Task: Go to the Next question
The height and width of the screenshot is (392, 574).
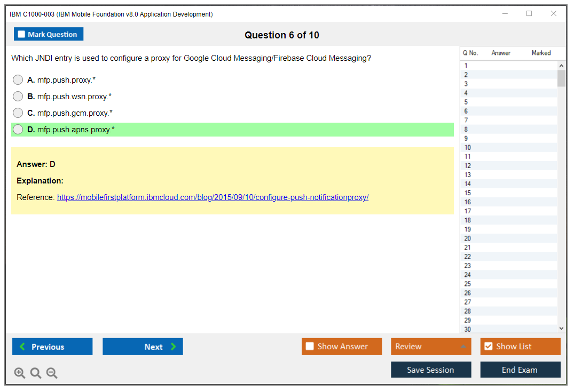Action: click(143, 347)
